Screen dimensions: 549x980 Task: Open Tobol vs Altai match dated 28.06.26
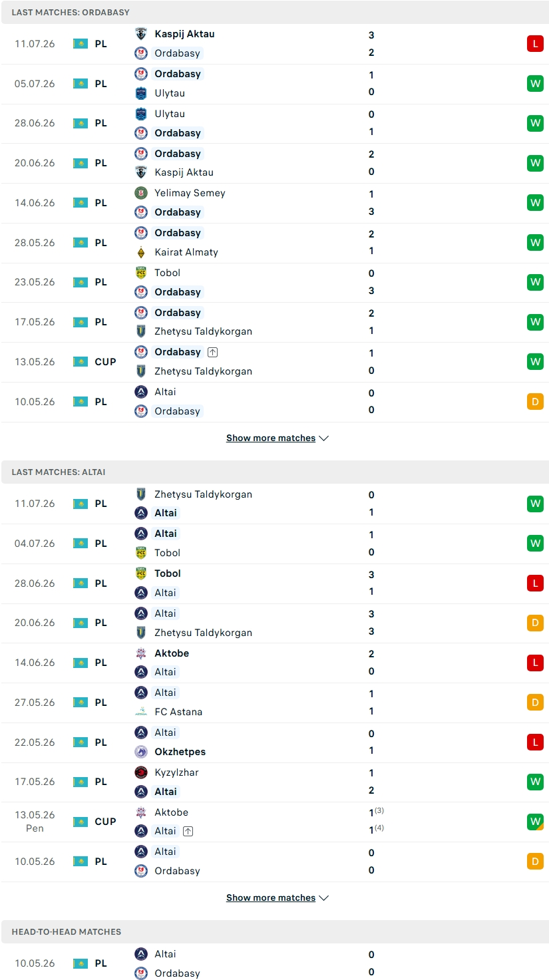(275, 583)
